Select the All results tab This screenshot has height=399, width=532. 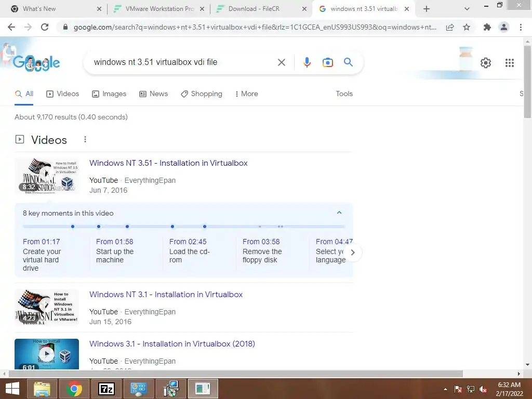point(24,94)
